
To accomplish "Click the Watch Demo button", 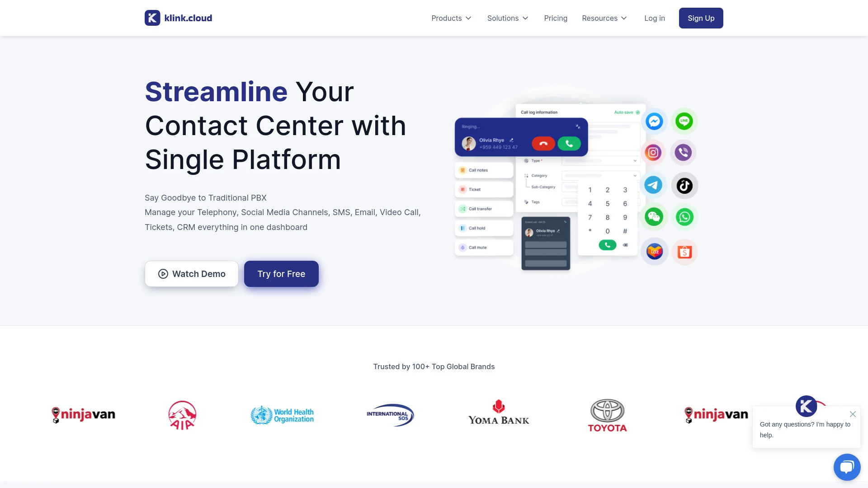I will (x=191, y=273).
